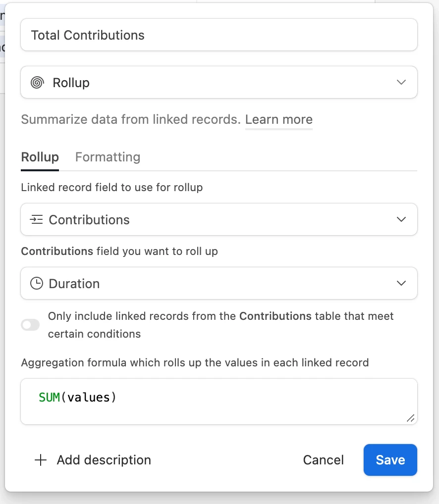Click the Duration field selector label
Viewport: 439px width, 504px height.
pos(74,284)
